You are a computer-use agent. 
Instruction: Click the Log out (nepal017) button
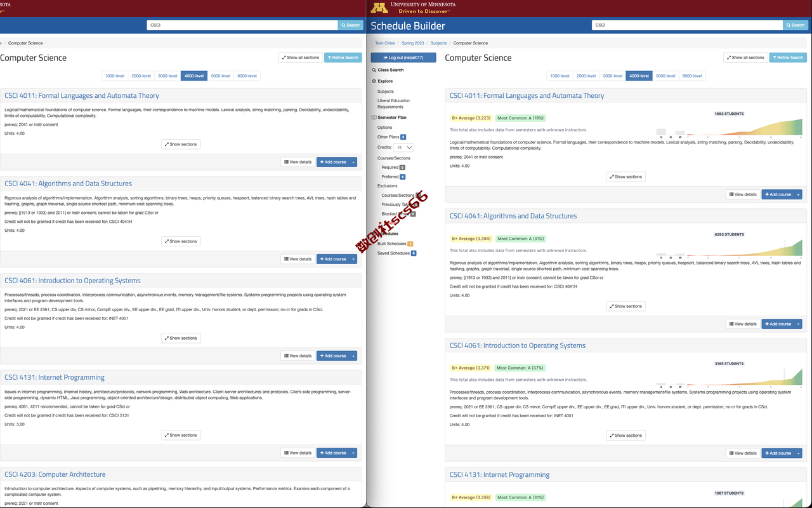tap(403, 58)
